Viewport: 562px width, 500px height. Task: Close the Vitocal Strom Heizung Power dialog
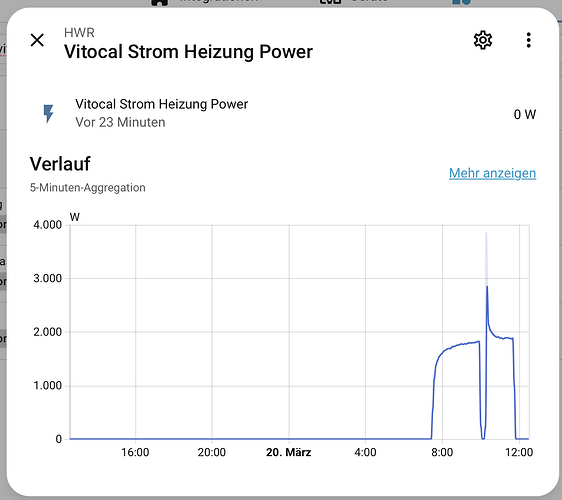click(x=37, y=40)
